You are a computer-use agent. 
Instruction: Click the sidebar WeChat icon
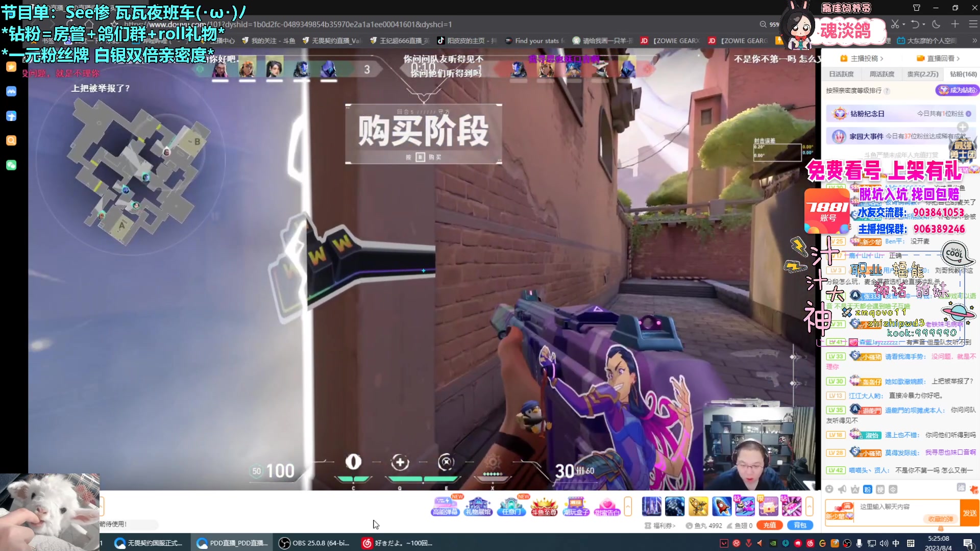(11, 165)
